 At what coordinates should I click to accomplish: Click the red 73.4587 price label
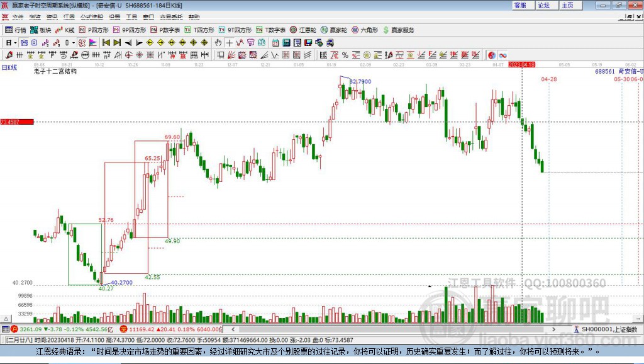pyautogui.click(x=17, y=122)
